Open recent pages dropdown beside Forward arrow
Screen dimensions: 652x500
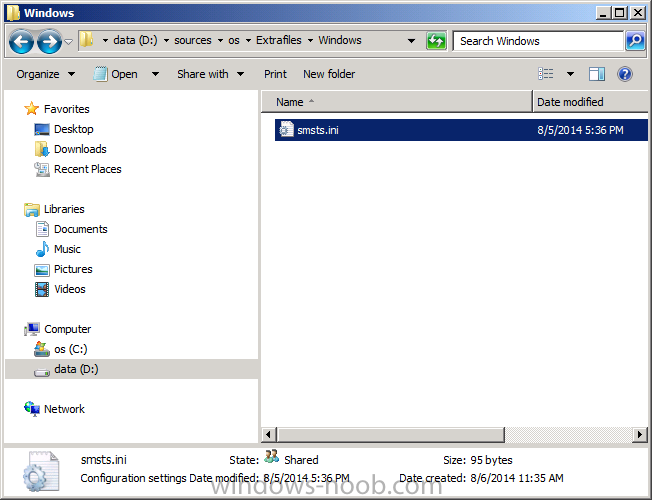click(x=69, y=42)
